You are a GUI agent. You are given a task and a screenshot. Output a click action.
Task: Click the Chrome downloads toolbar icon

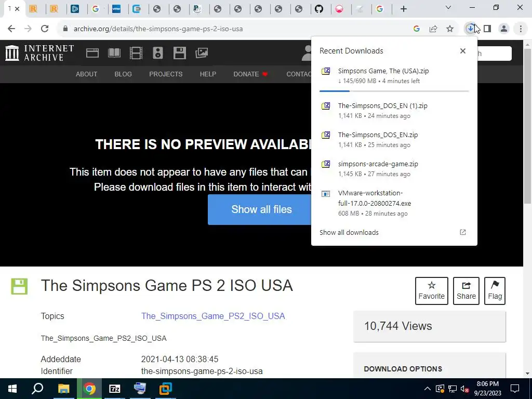470,29
